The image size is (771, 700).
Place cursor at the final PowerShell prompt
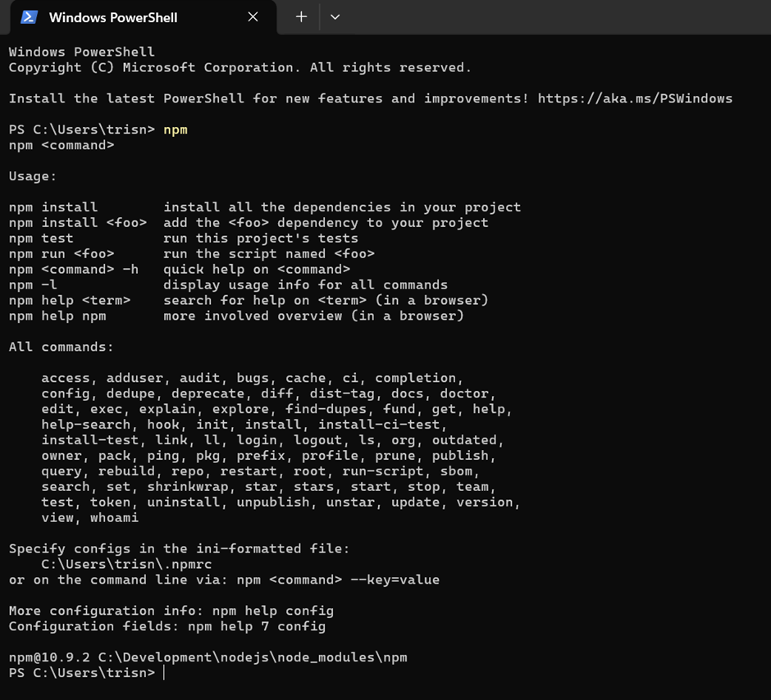164,673
